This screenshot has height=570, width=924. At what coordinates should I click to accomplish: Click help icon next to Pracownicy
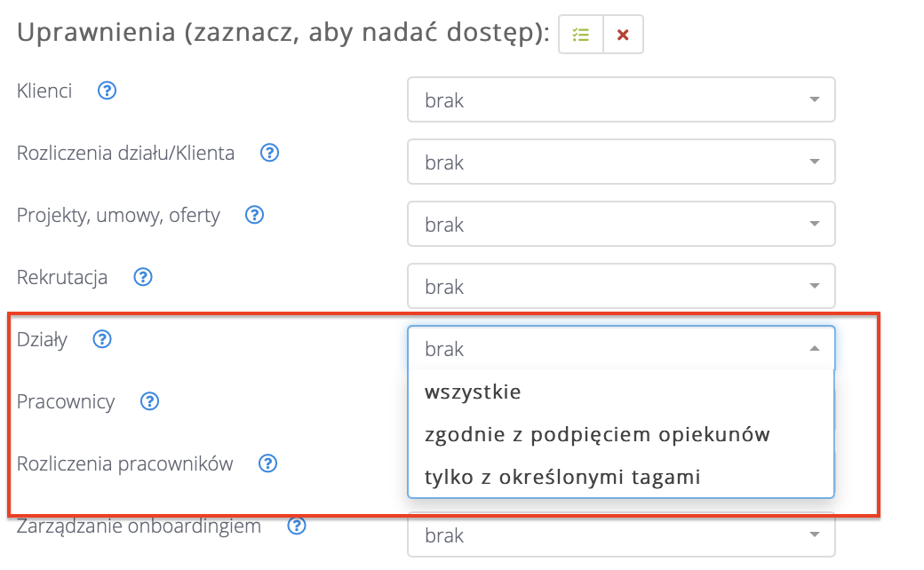(x=150, y=401)
